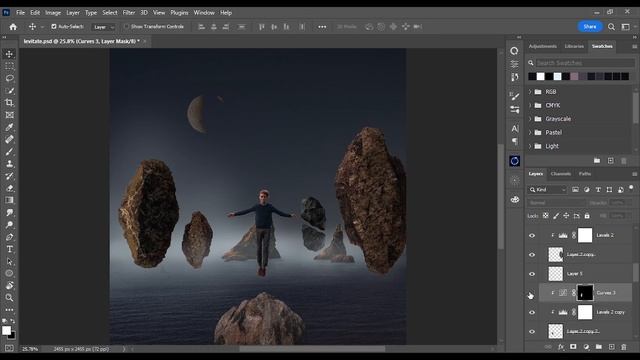Expand the CMYK swatch folder

tap(530, 105)
